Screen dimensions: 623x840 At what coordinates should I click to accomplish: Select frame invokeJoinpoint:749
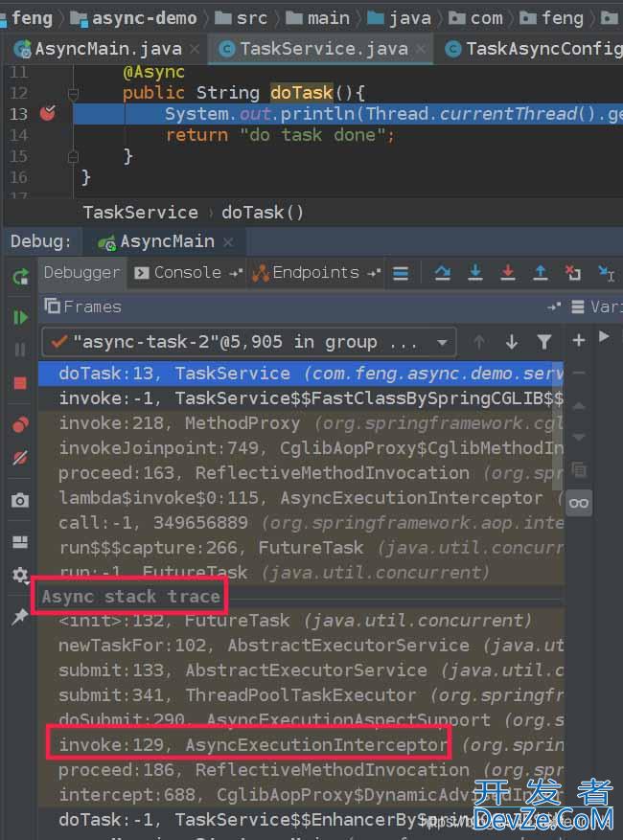(x=301, y=448)
